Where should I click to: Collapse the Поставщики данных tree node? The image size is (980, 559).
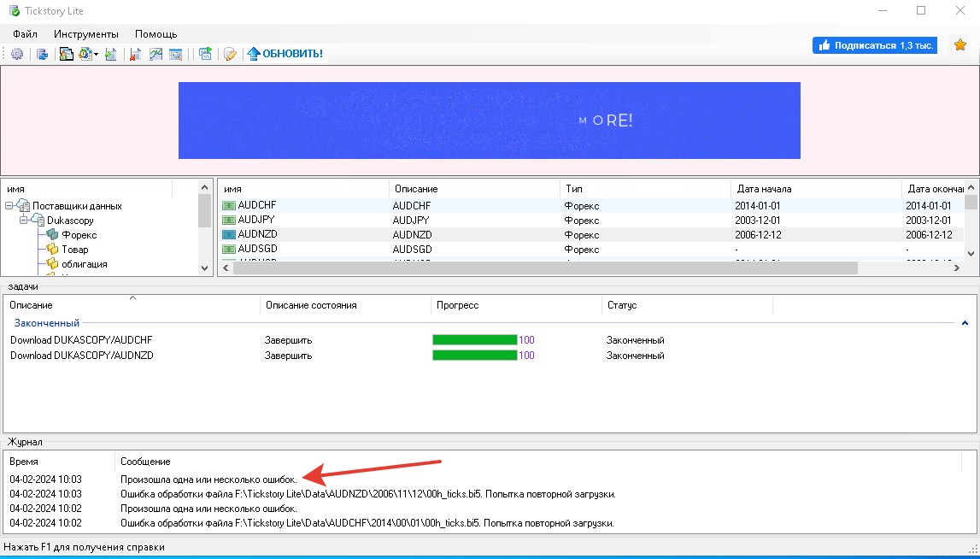[x=9, y=206]
